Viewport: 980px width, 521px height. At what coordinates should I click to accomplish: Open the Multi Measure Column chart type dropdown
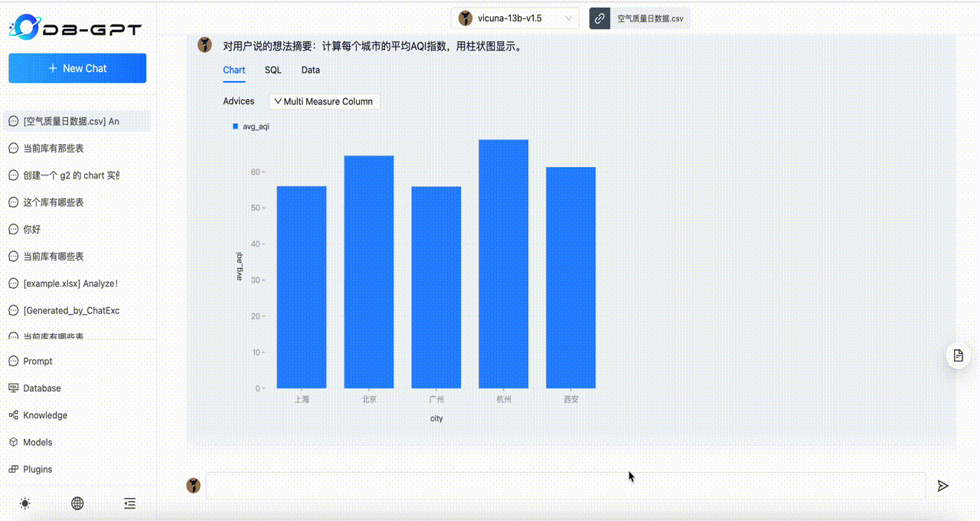324,100
